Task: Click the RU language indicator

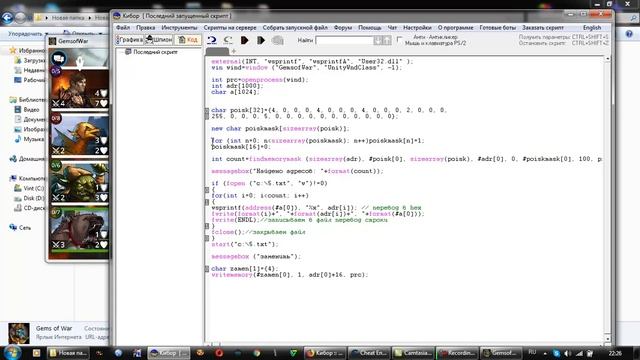Action: tap(532, 352)
